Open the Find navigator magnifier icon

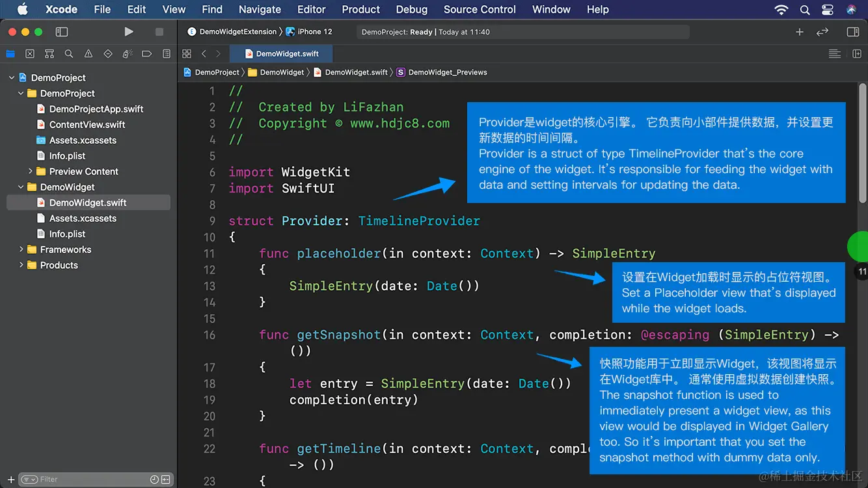[x=69, y=54]
